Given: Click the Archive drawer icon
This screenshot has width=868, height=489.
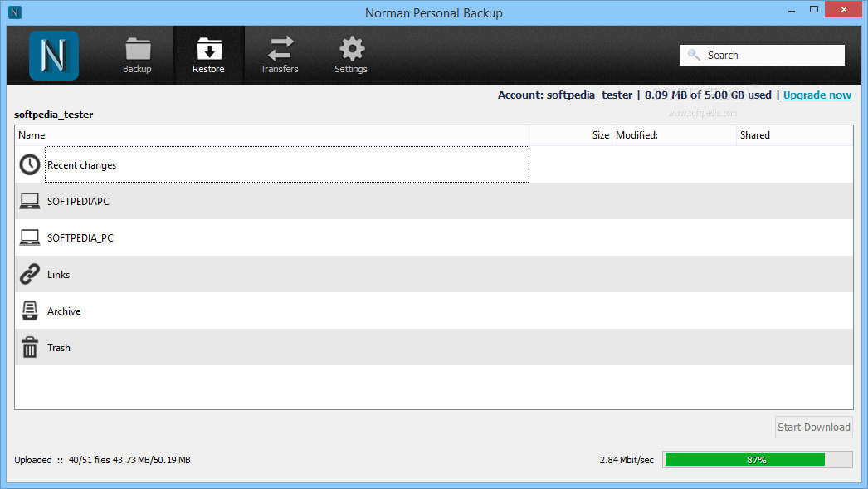Looking at the screenshot, I should (x=30, y=311).
